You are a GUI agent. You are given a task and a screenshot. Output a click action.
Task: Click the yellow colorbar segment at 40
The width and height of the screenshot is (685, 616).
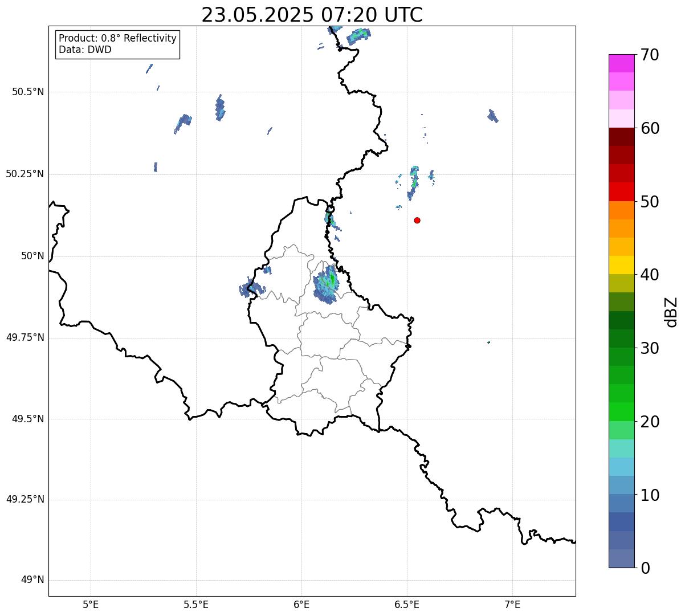621,265
